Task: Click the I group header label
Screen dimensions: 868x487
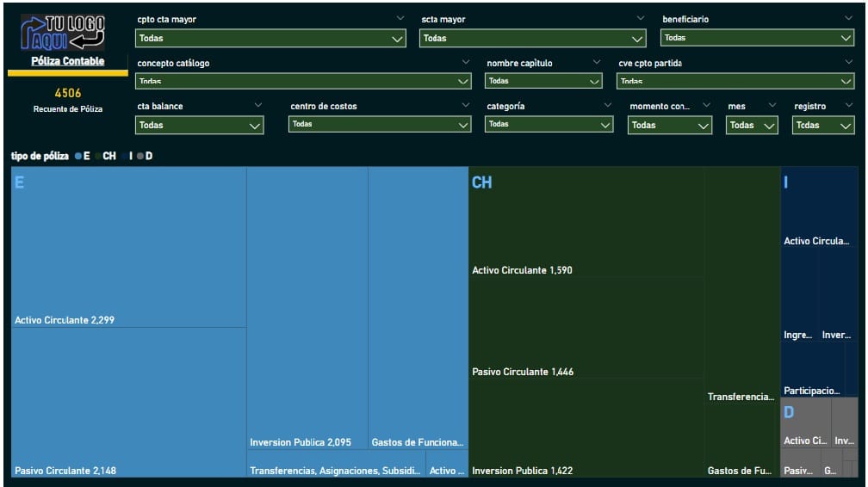Action: tap(785, 182)
